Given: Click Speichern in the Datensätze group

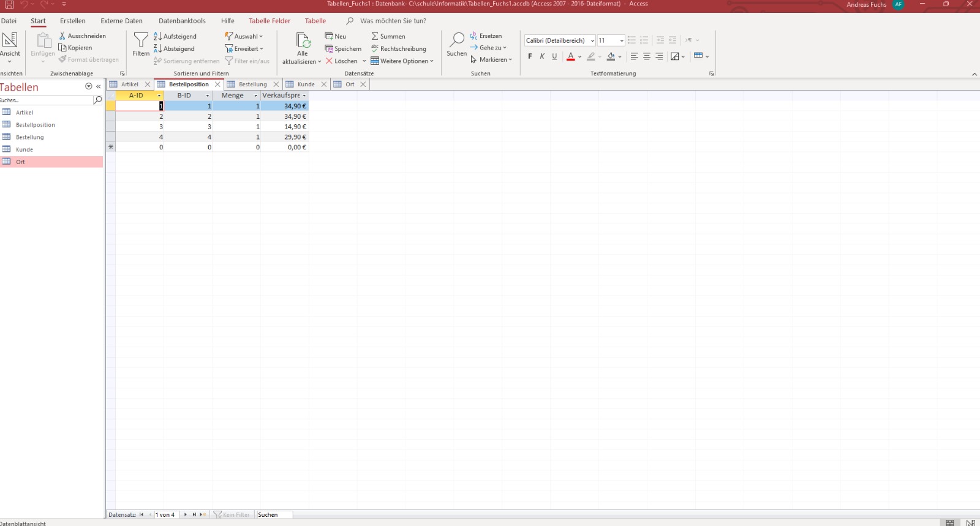Looking at the screenshot, I should pos(343,48).
